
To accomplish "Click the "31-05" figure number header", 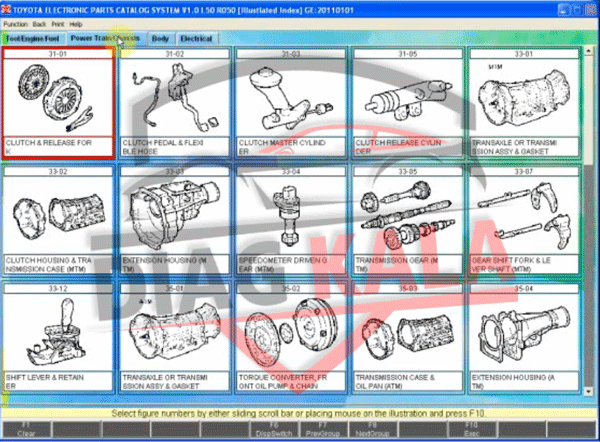I will coord(408,54).
